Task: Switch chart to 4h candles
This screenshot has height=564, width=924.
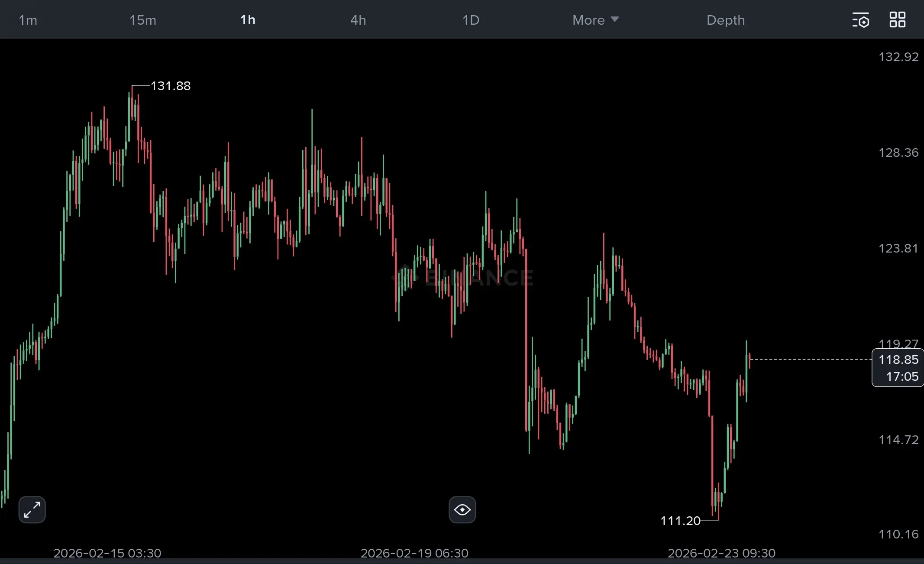Action: pyautogui.click(x=358, y=20)
